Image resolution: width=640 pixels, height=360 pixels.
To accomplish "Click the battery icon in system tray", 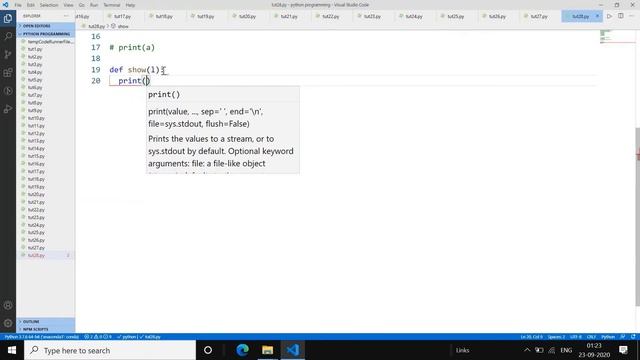I will click(x=539, y=350).
